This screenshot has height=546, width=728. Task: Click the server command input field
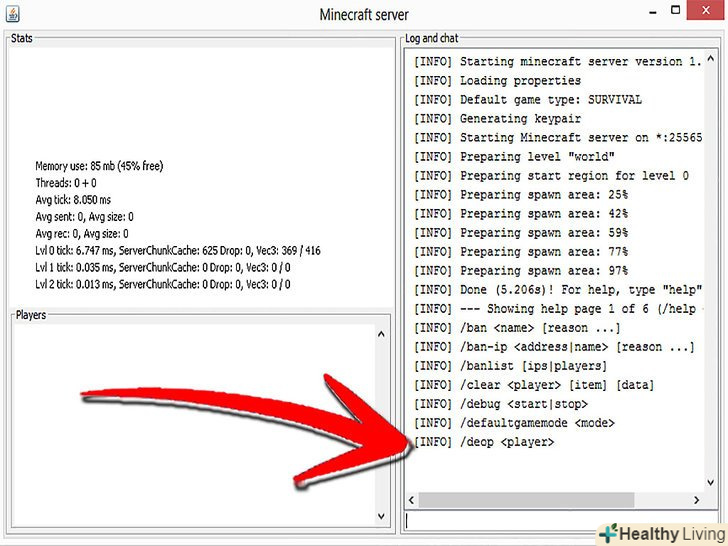(x=561, y=521)
